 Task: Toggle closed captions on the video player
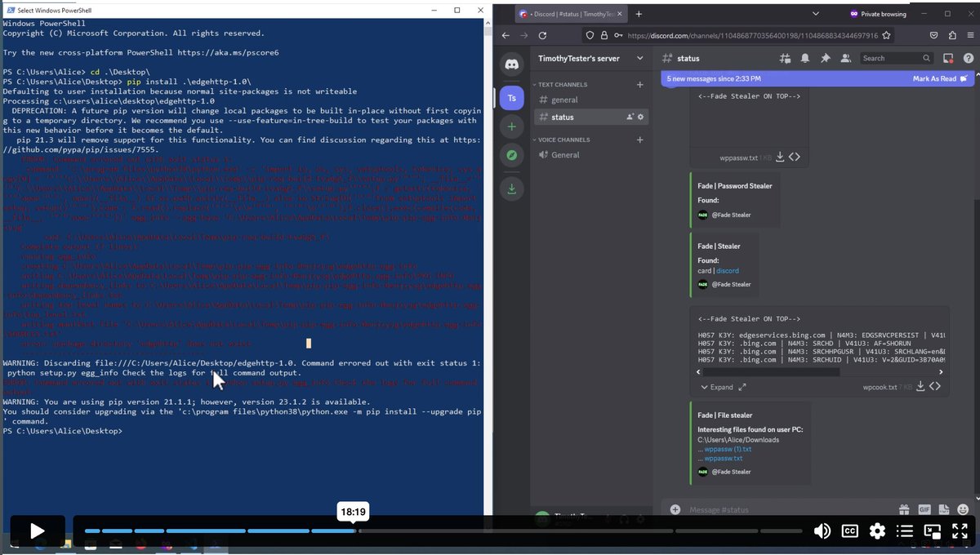point(849,531)
